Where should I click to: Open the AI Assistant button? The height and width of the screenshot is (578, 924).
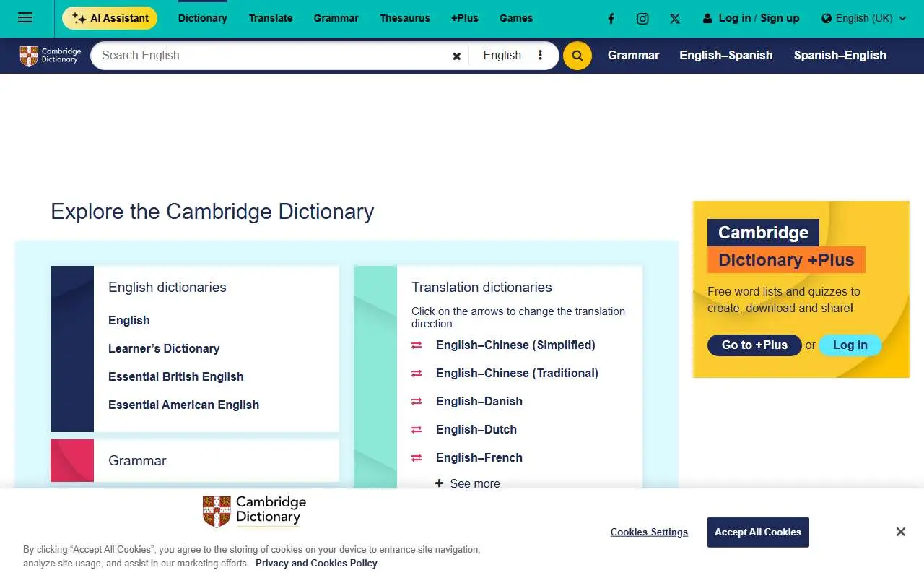coord(110,18)
